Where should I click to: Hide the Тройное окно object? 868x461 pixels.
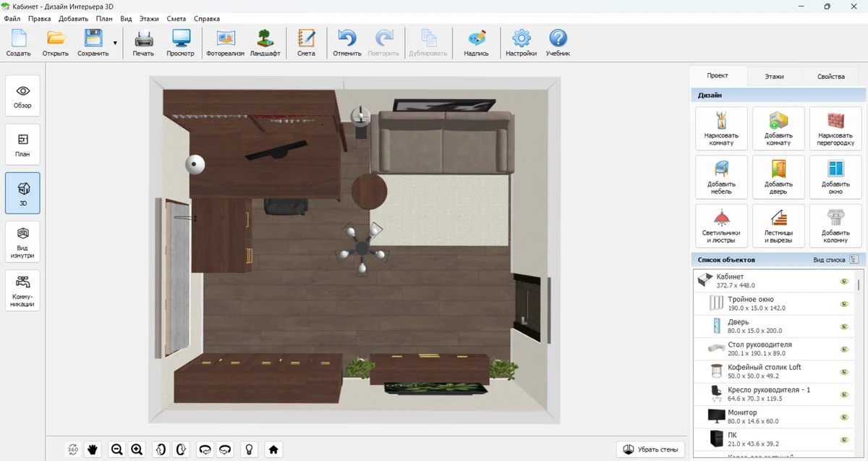[843, 304]
